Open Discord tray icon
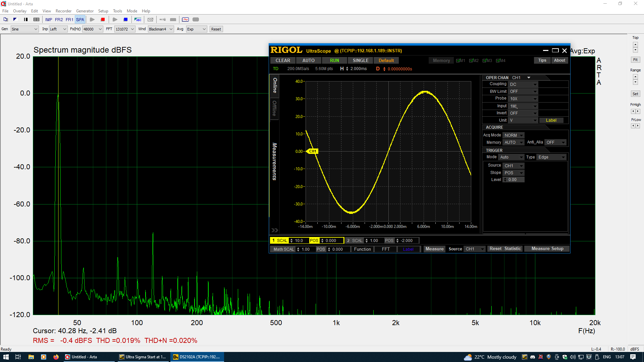This screenshot has width=644, height=362. 532,357
